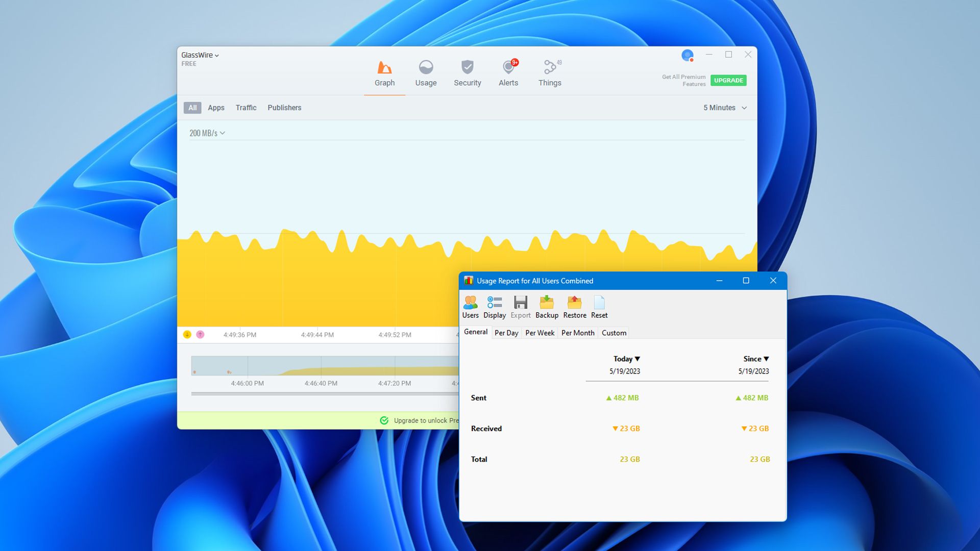The image size is (980, 551).
Task: Open the 5 Minutes time range dropdown
Action: [x=724, y=108]
